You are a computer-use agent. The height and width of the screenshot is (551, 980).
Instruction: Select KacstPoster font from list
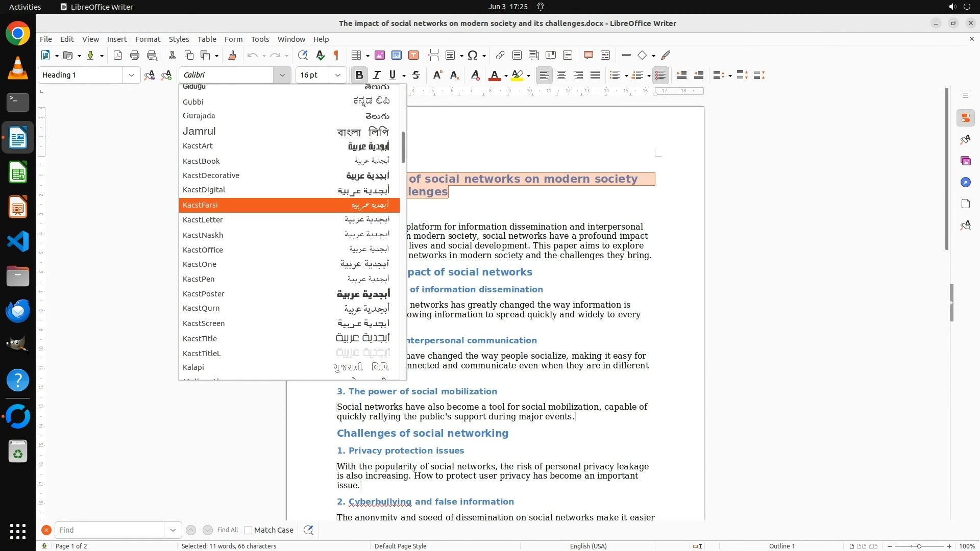click(204, 294)
